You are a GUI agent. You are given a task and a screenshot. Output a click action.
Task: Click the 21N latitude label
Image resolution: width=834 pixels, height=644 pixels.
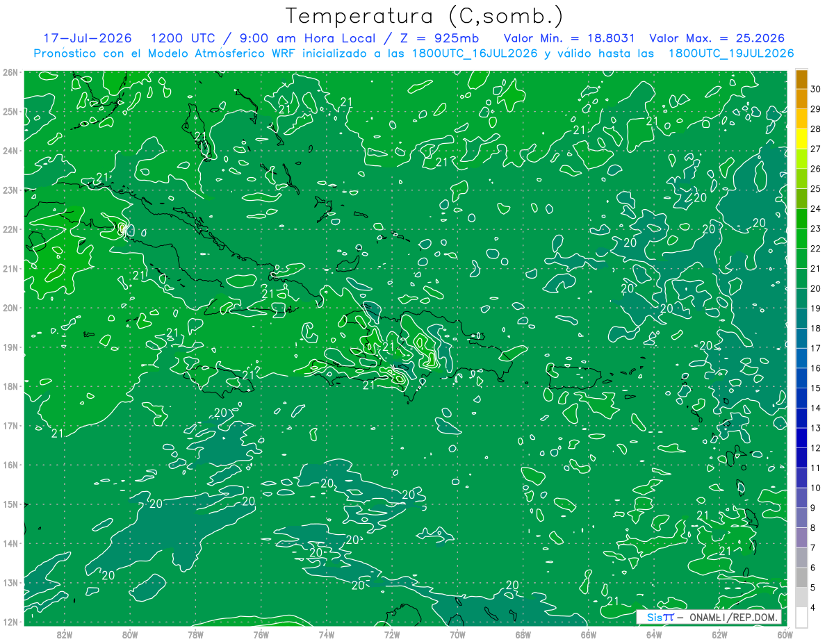10,268
